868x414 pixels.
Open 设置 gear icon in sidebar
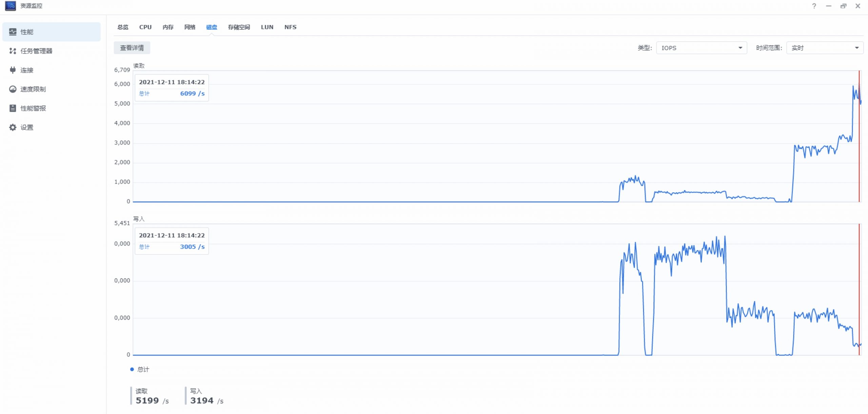click(x=13, y=127)
